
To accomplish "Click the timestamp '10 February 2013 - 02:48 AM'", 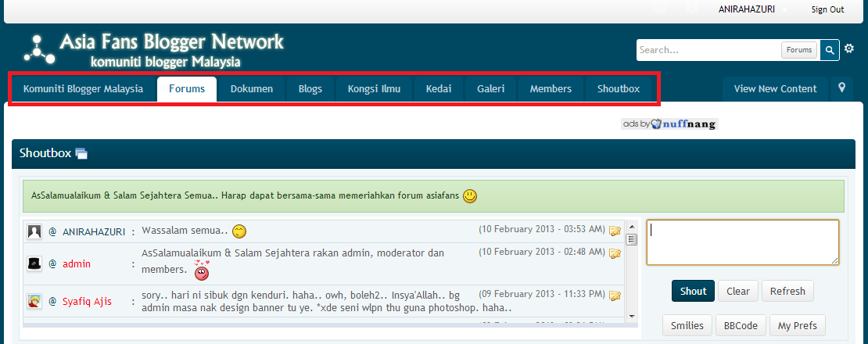I will click(543, 252).
